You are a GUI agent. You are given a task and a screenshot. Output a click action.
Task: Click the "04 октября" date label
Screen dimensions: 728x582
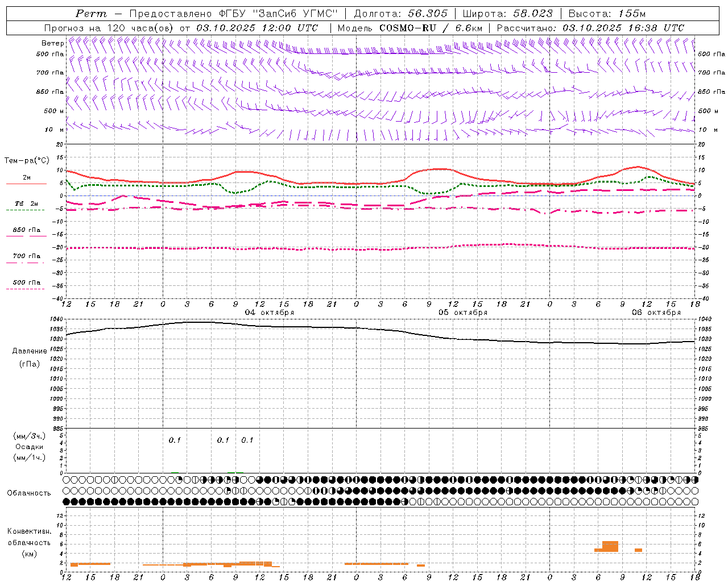click(x=270, y=313)
